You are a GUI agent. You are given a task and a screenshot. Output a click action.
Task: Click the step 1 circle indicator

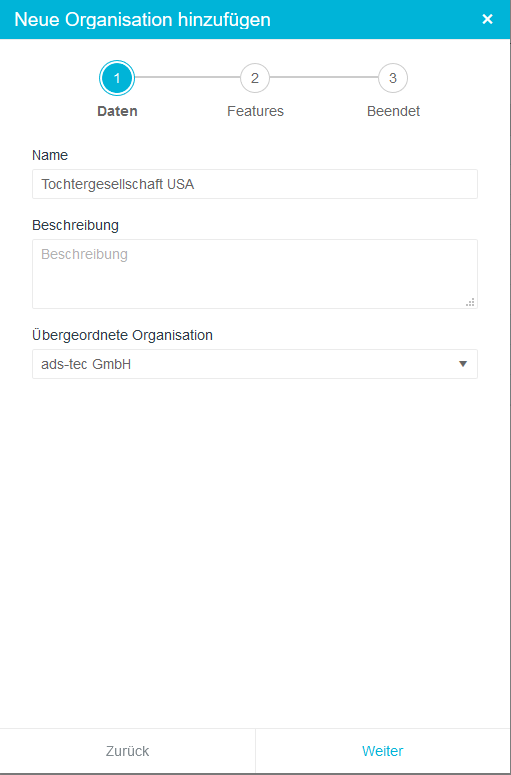[x=117, y=78]
